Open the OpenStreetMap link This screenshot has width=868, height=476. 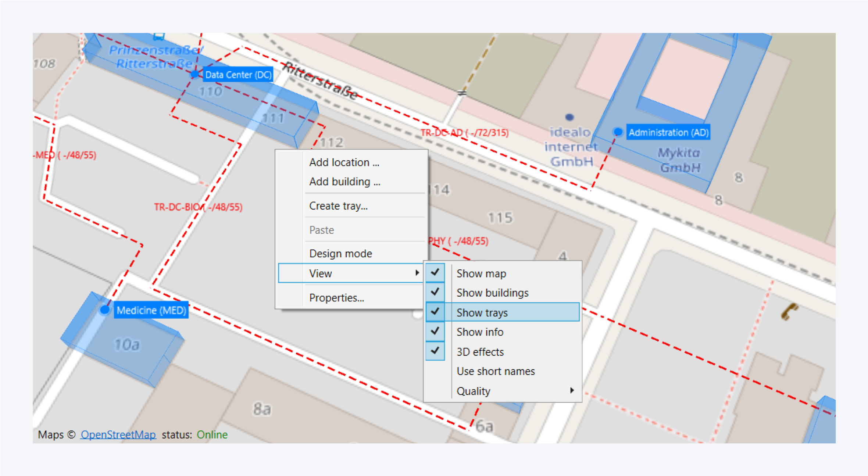click(x=118, y=434)
